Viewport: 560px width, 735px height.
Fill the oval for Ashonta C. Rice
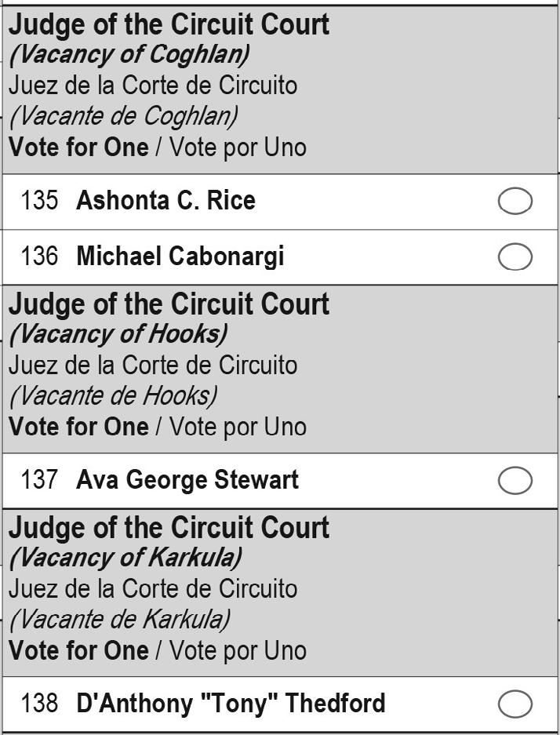tap(515, 201)
